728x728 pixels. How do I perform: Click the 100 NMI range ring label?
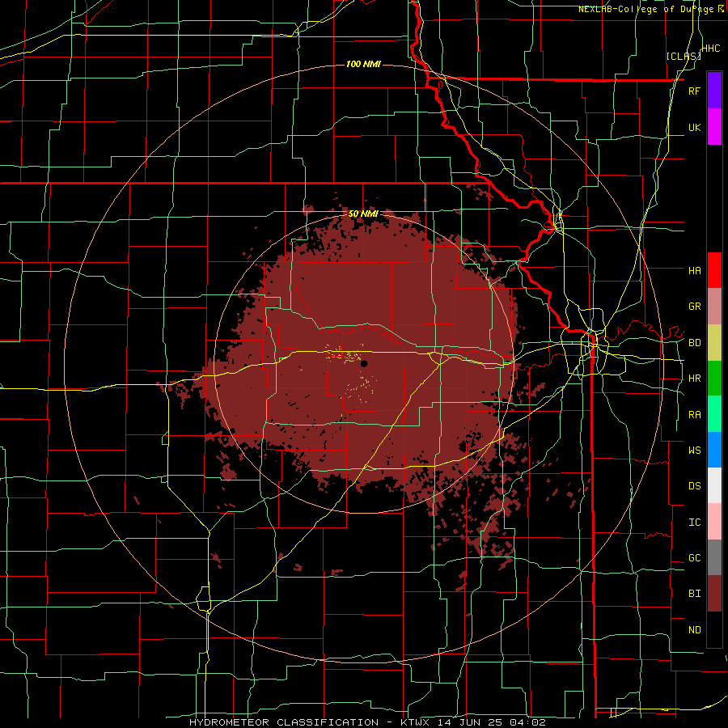(363, 64)
